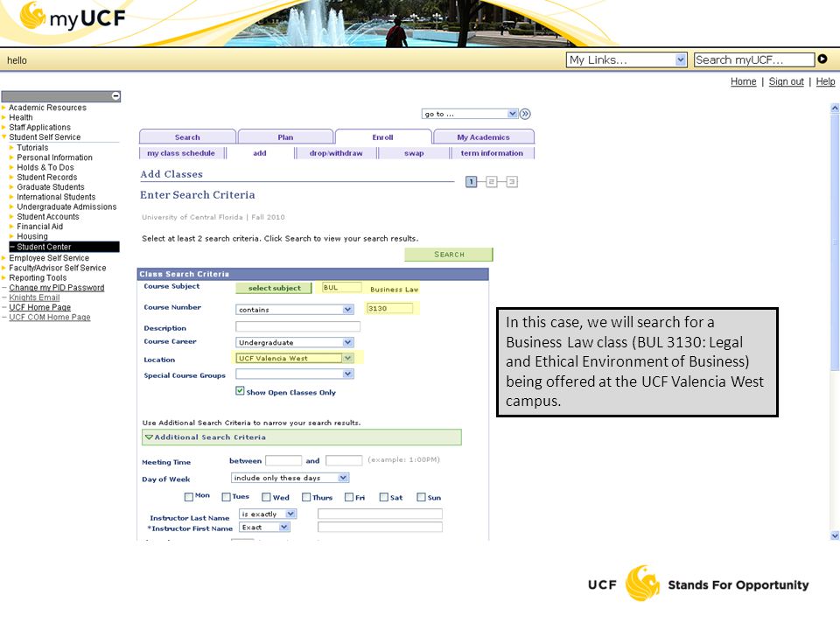
Task: Click the Sign out link
Action: [x=786, y=81]
